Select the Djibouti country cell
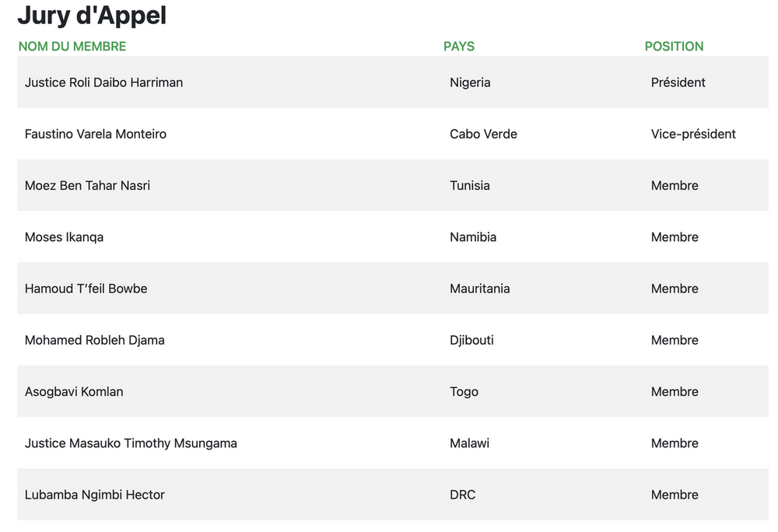The width and height of the screenshot is (778, 532). tap(471, 340)
